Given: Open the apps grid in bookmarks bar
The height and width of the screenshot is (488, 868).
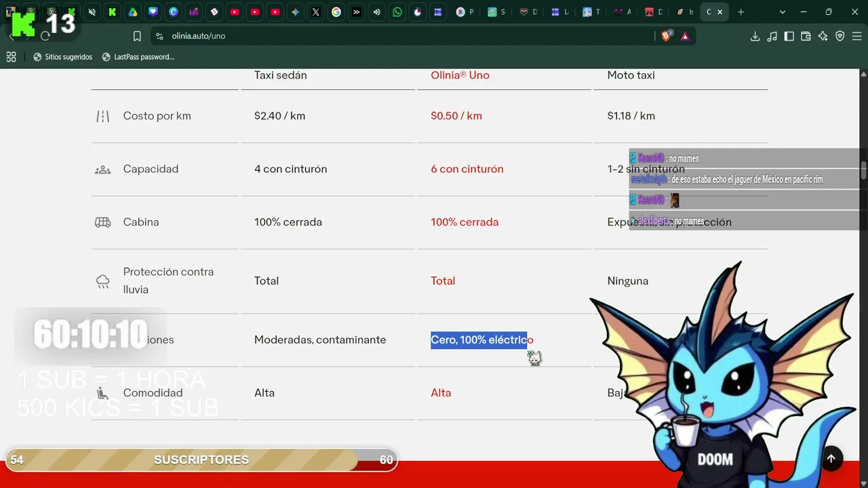Looking at the screenshot, I should (x=11, y=57).
